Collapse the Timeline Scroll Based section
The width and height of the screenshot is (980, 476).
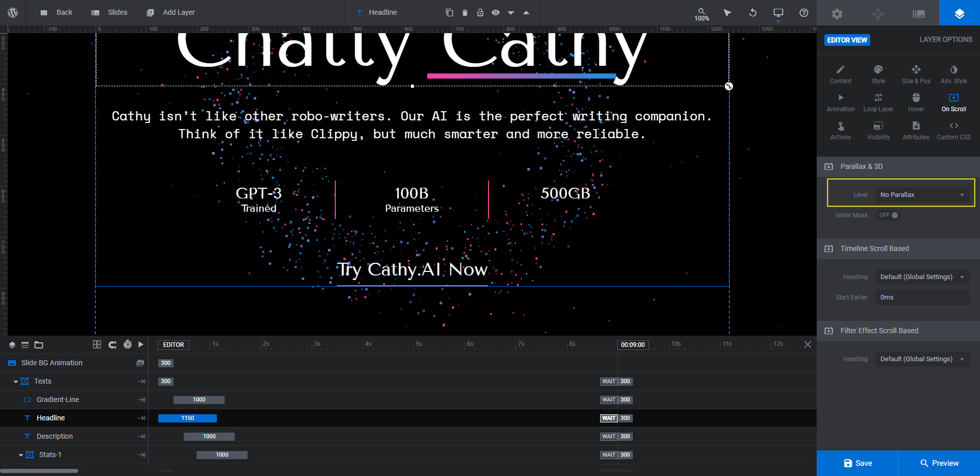898,248
